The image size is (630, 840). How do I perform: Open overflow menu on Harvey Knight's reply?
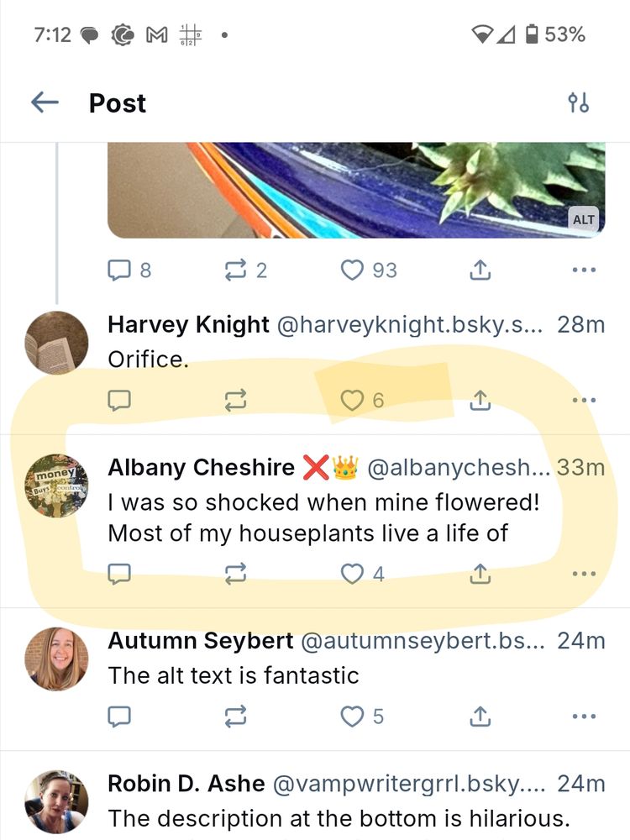tap(583, 401)
